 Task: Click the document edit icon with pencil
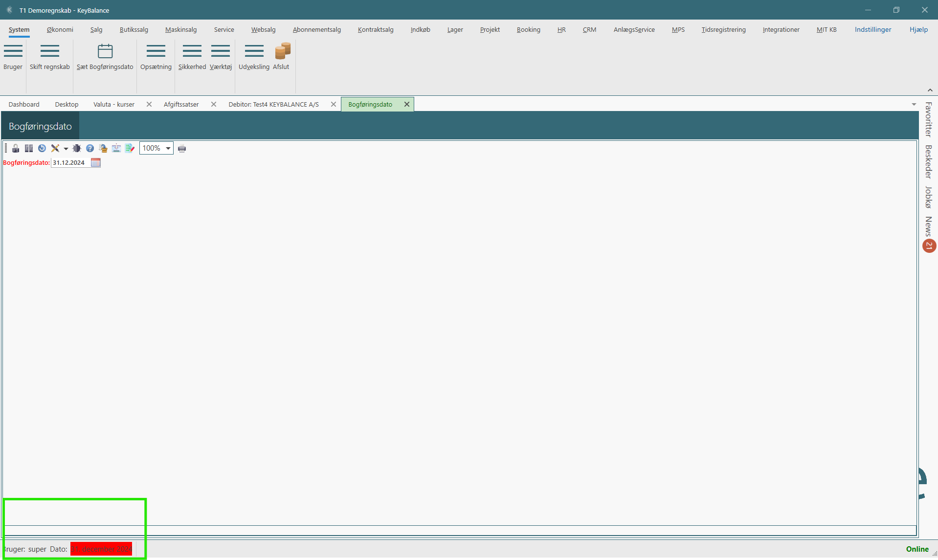130,148
